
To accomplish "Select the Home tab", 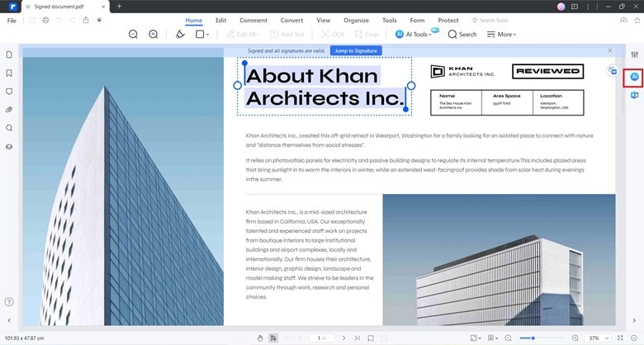I will 193,20.
